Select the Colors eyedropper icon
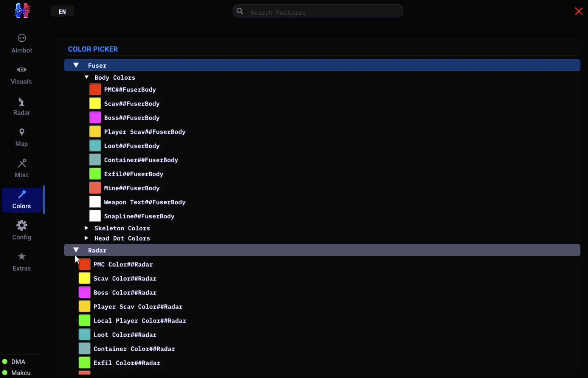The image size is (588, 378). click(22, 194)
